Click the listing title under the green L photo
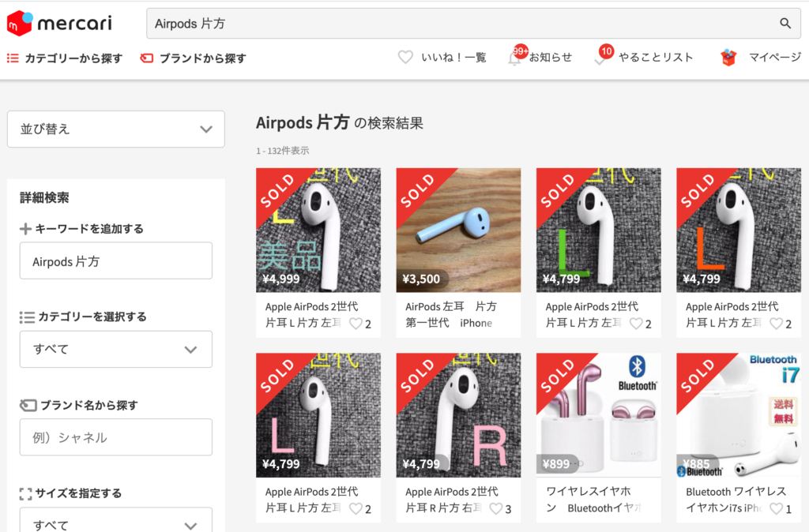The width and height of the screenshot is (809, 532). (x=592, y=315)
